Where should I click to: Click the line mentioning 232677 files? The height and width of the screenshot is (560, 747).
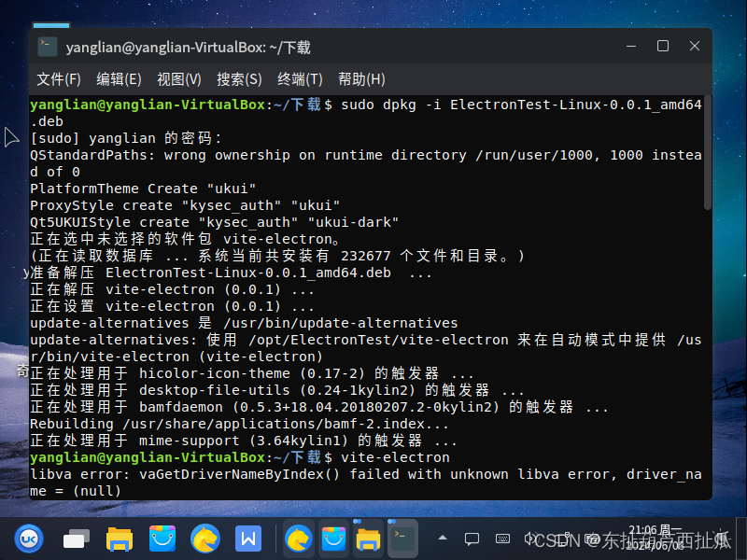[277, 256]
